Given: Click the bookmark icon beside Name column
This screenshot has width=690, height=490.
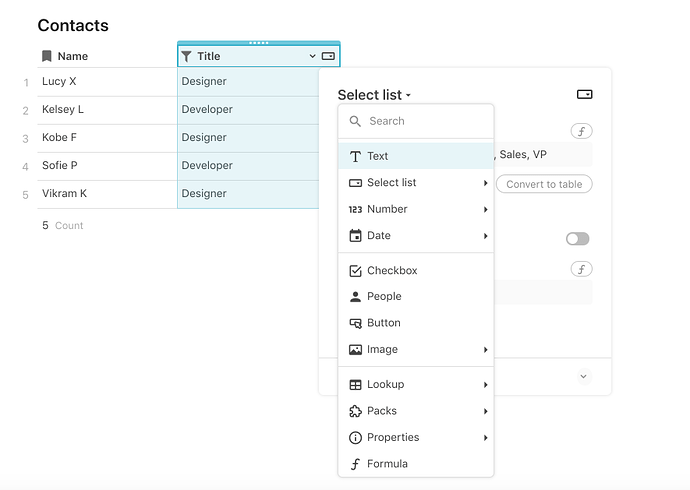Looking at the screenshot, I should 47,57.
